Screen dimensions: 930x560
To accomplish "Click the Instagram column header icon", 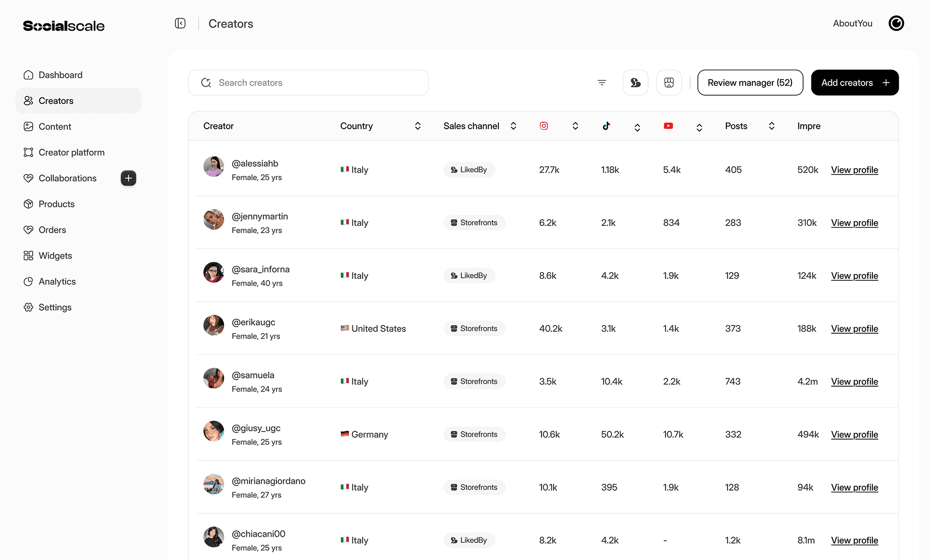I will click(544, 126).
